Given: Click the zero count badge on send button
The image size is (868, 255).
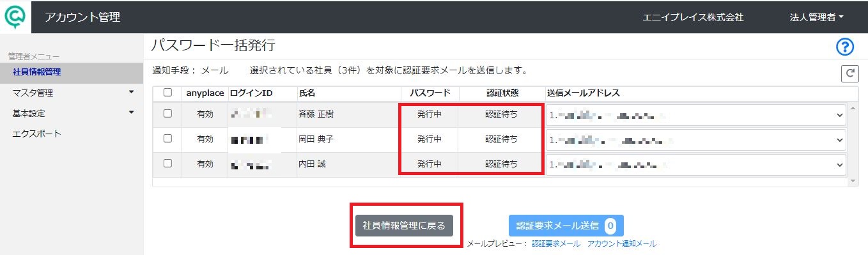Looking at the screenshot, I should (610, 226).
